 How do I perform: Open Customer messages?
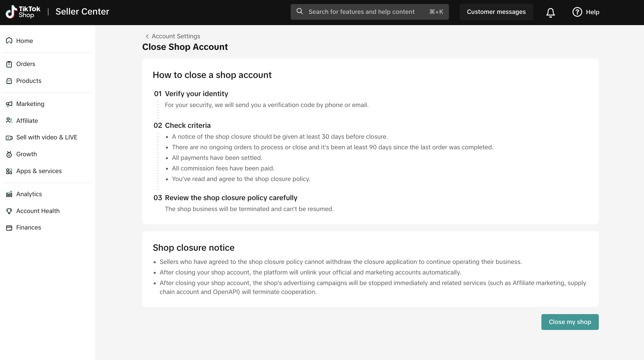[496, 12]
